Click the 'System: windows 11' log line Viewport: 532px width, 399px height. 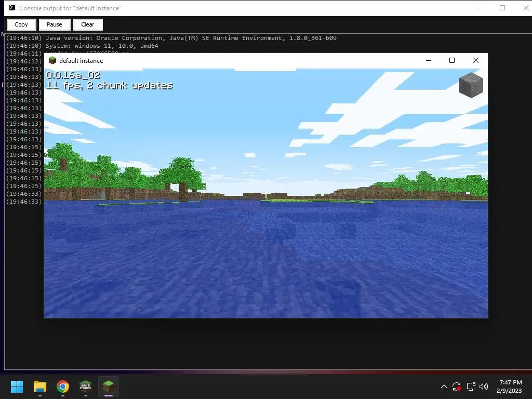[82, 46]
